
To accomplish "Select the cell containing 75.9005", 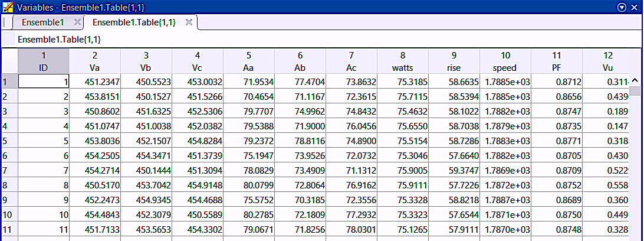I will click(403, 170).
